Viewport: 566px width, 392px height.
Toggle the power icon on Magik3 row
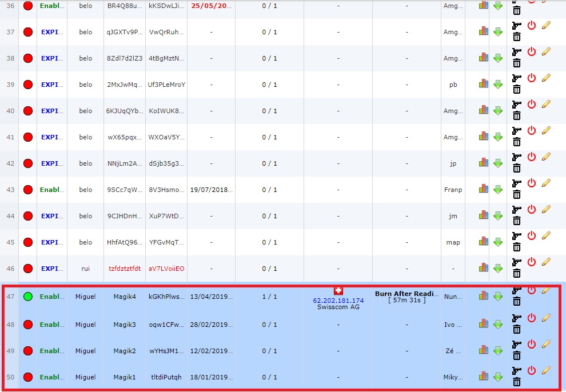(x=531, y=318)
